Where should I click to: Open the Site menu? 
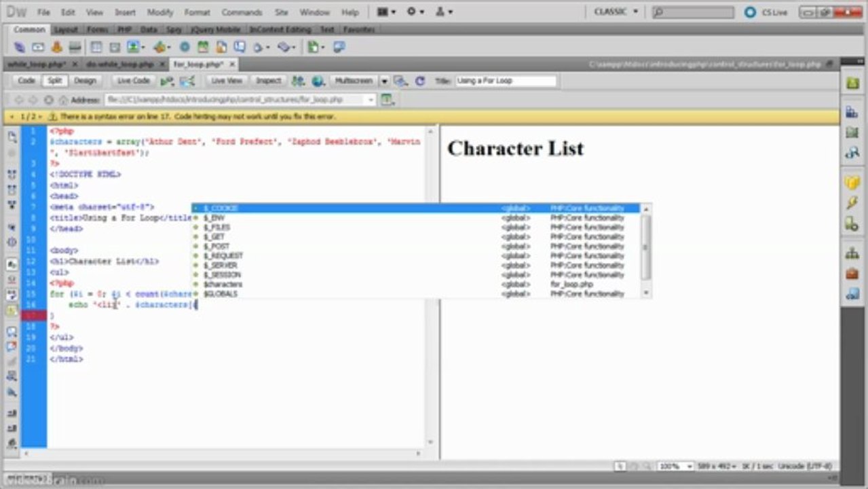tap(281, 12)
